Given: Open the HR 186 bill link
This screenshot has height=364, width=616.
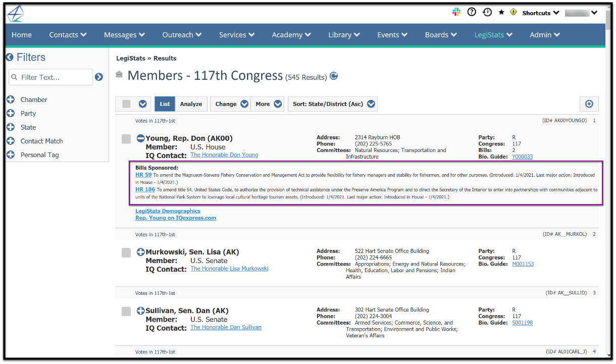Looking at the screenshot, I should (x=145, y=190).
